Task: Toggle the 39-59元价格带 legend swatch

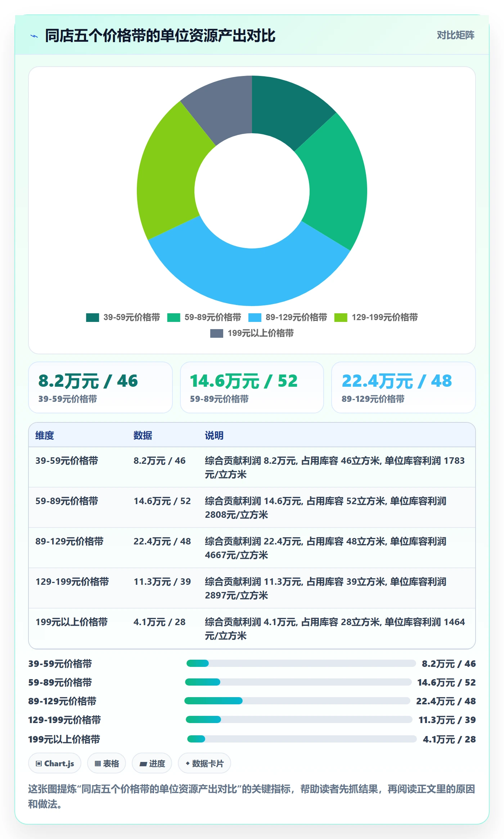Action: pos(93,317)
